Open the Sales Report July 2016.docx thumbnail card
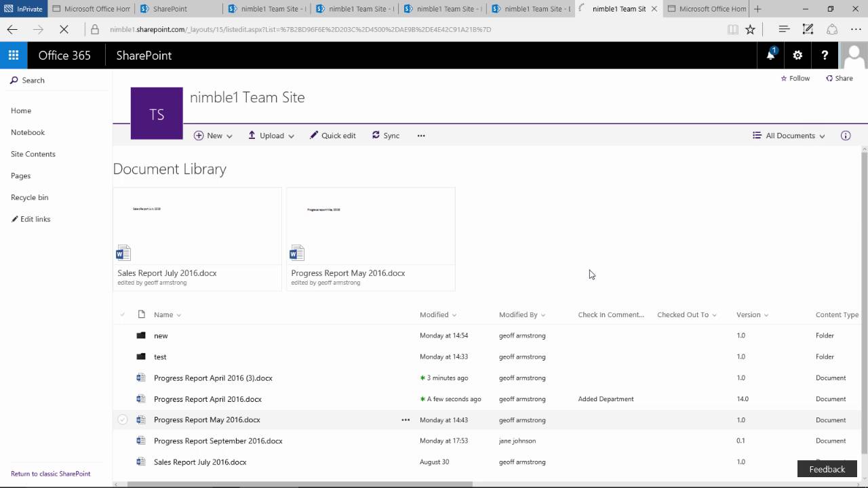The image size is (868, 488). pos(197,239)
